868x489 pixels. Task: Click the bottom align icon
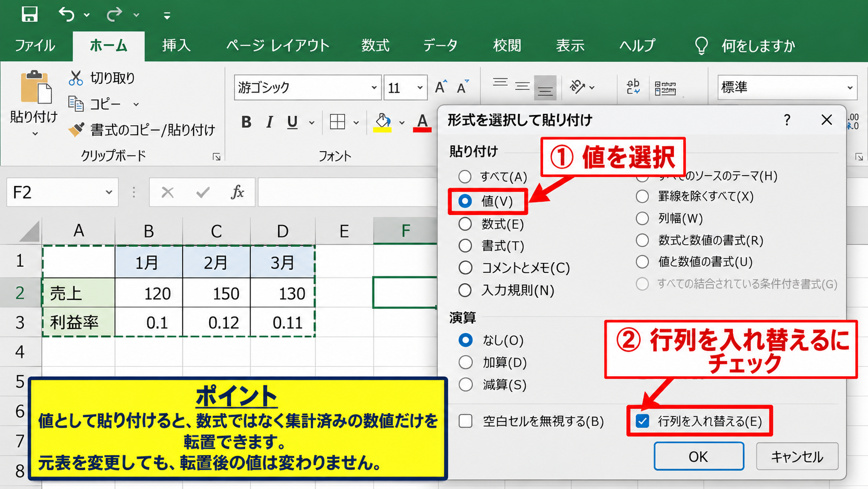[x=545, y=87]
